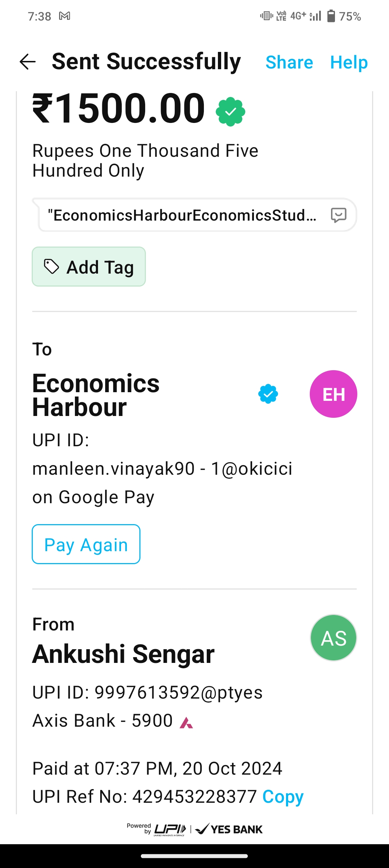Tap the AS sender avatar
389x868 pixels.
click(333, 638)
